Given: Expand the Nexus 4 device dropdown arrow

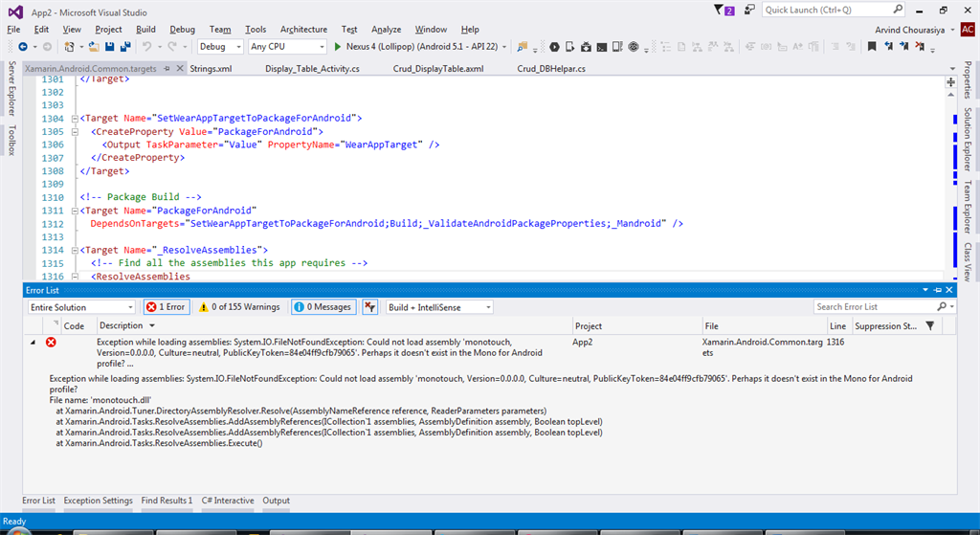Looking at the screenshot, I should point(503,47).
